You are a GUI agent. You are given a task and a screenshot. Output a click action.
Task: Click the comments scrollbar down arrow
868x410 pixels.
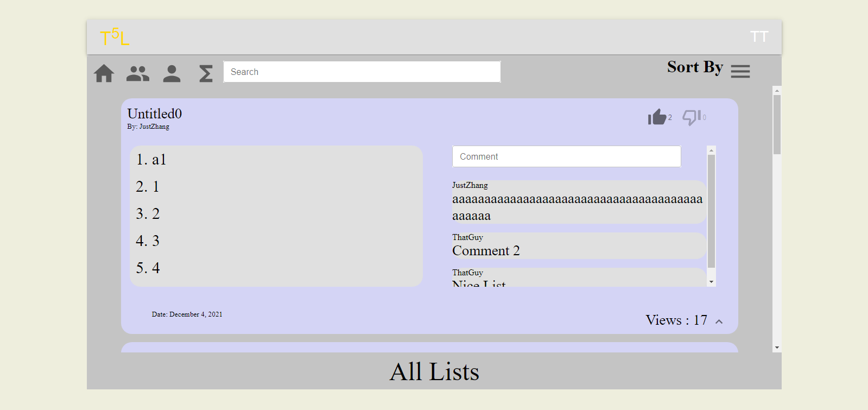point(712,282)
